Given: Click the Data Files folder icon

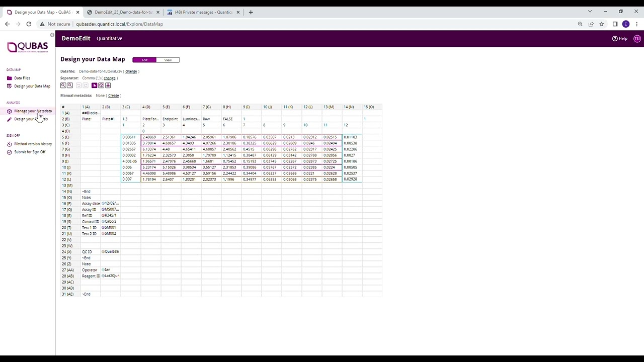Looking at the screenshot, I should click(x=9, y=78).
